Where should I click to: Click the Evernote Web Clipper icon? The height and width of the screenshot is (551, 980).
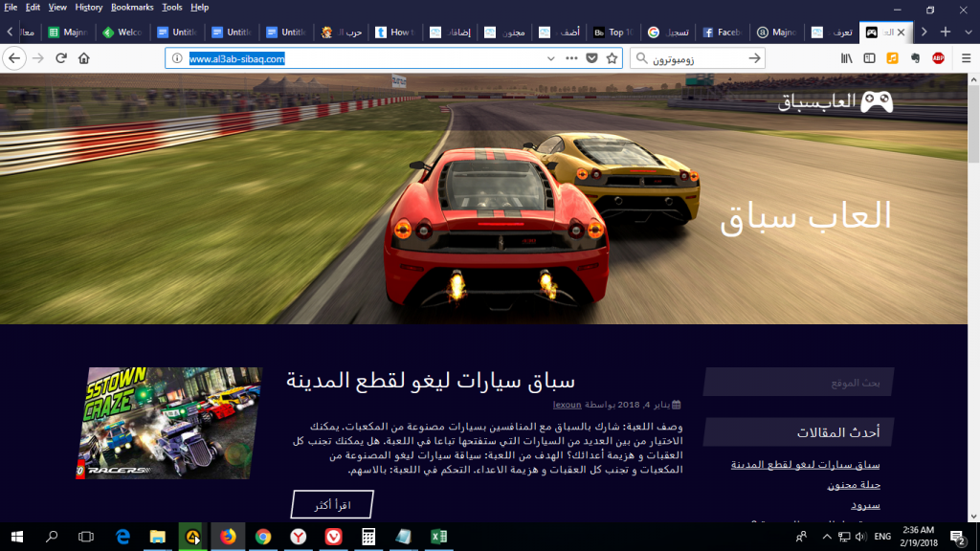(916, 57)
